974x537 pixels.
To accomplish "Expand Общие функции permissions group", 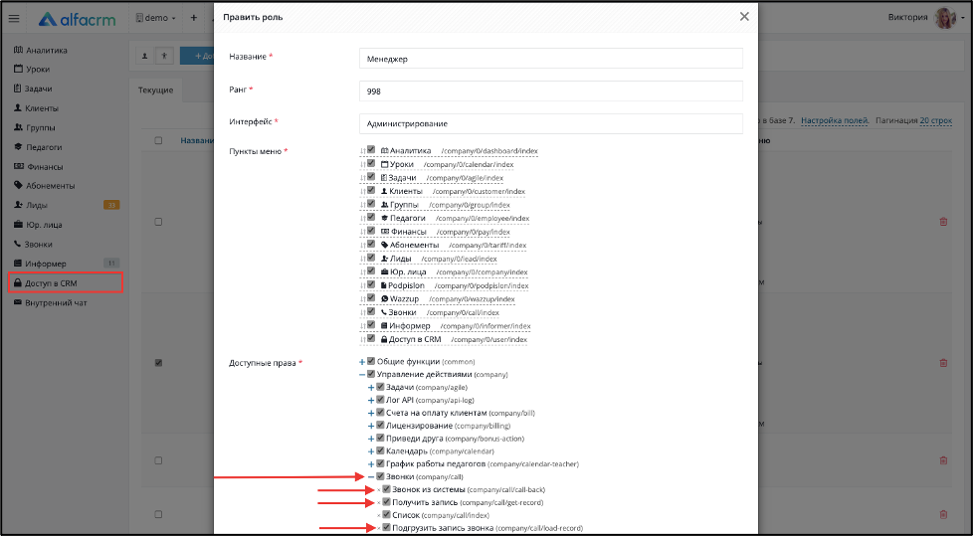I will coord(362,362).
